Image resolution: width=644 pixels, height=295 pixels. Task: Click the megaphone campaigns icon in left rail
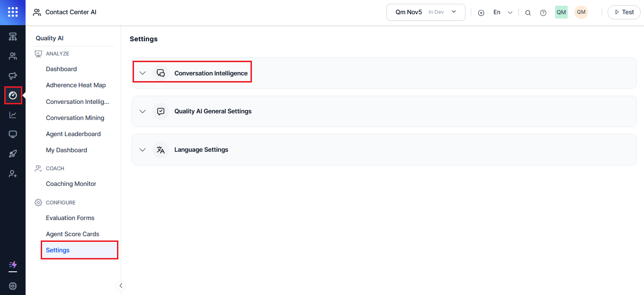pyautogui.click(x=13, y=76)
